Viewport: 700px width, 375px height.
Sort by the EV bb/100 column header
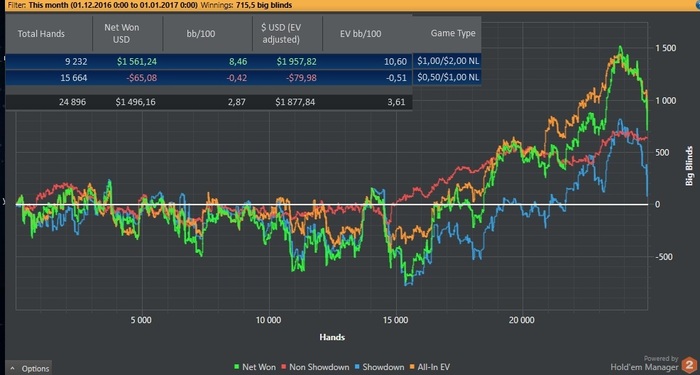click(x=360, y=34)
